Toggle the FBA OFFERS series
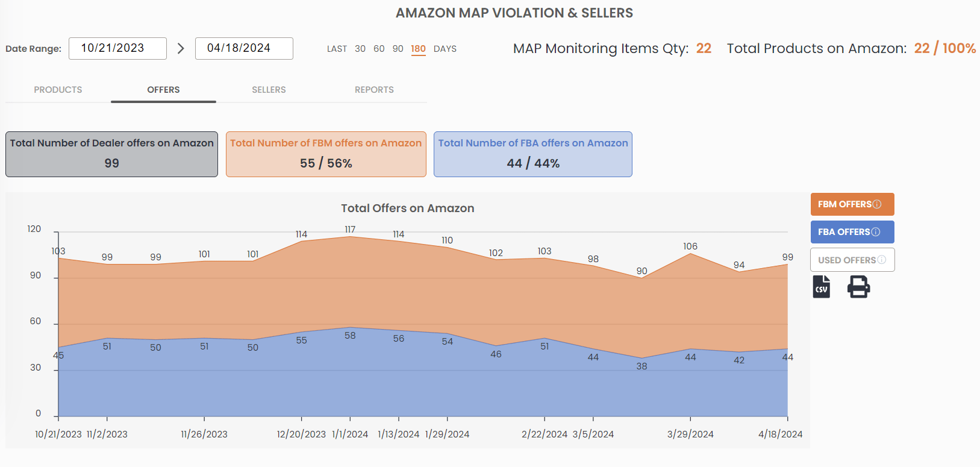980x467 pixels. tap(852, 232)
